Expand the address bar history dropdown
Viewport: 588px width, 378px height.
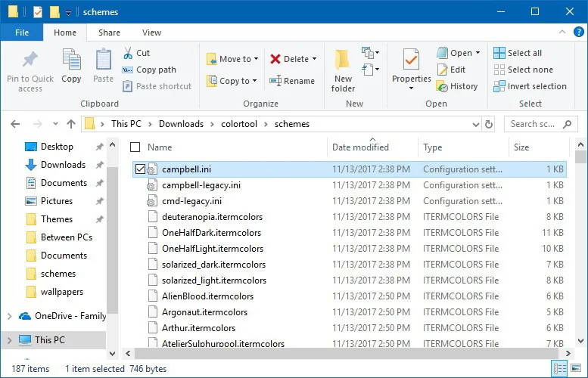tap(475, 125)
